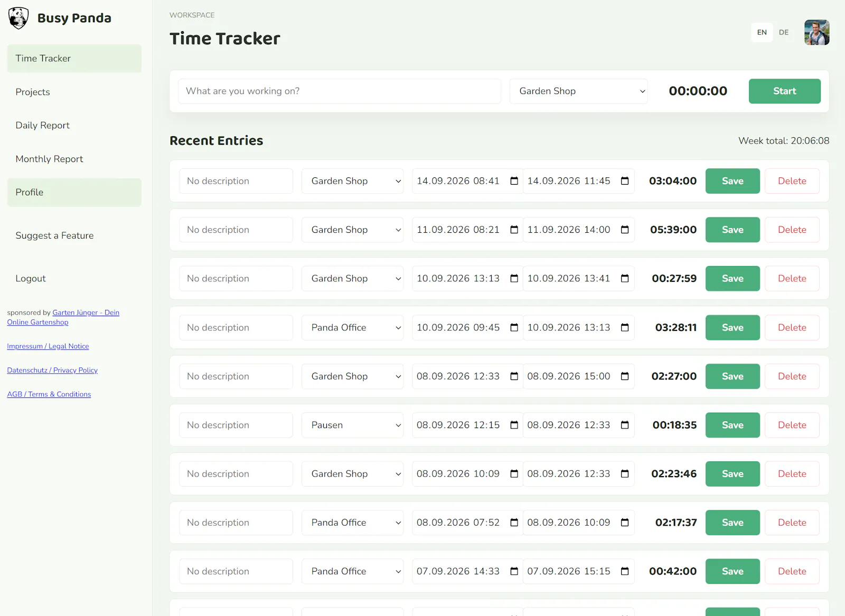Expand project dropdown for the 02:23:46 entry
Viewport: 845px width, 616px height.
(352, 473)
